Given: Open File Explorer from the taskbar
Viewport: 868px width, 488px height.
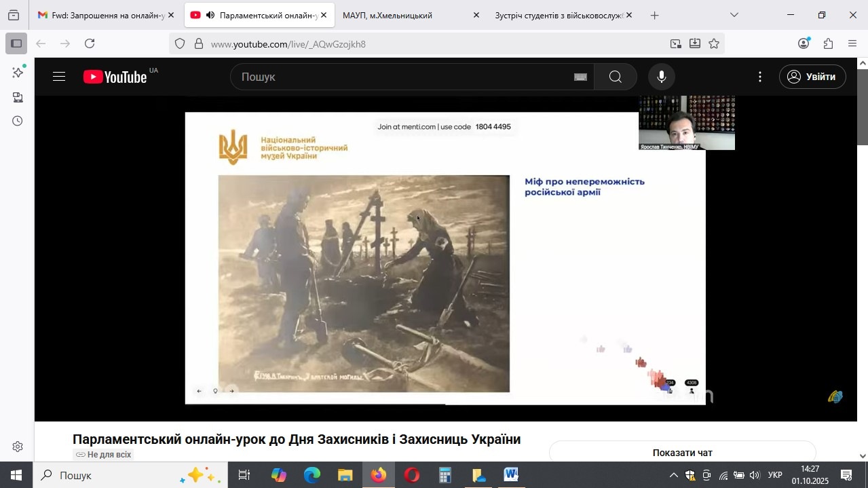Looking at the screenshot, I should [345, 475].
